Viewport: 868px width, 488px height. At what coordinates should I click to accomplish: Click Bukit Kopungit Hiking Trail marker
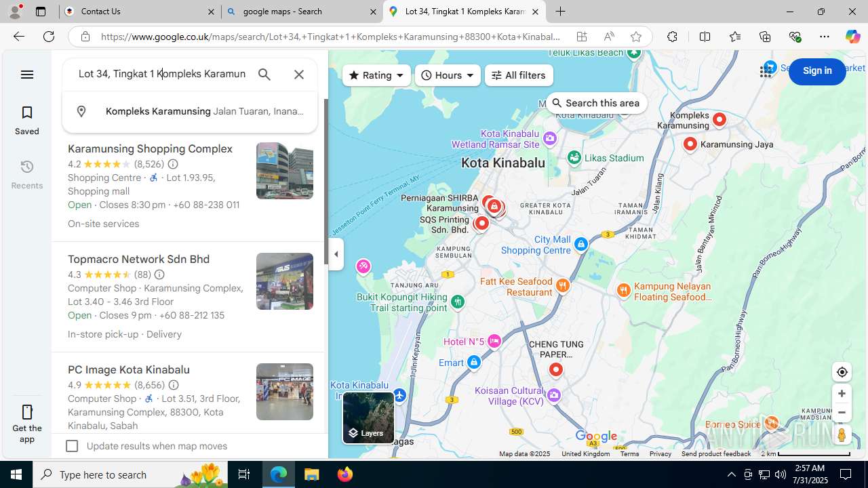click(458, 302)
